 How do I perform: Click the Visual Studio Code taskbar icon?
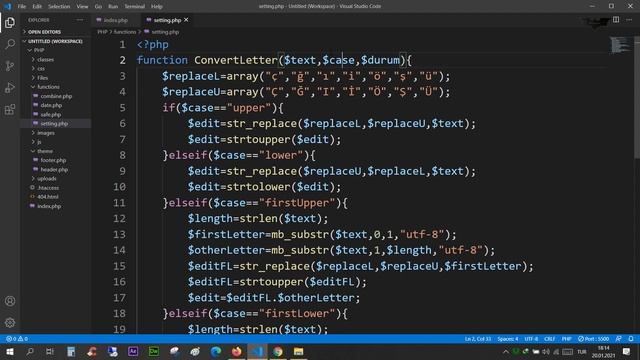(x=257, y=351)
